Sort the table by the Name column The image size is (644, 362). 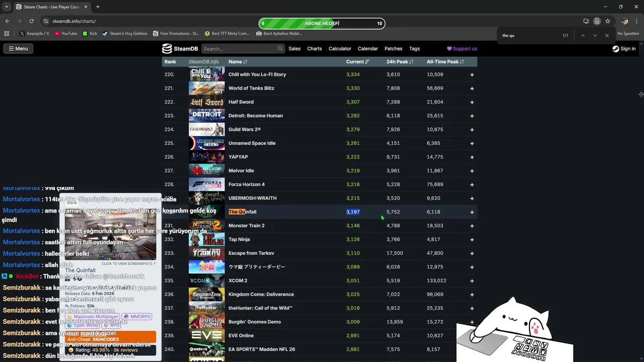[x=237, y=62]
